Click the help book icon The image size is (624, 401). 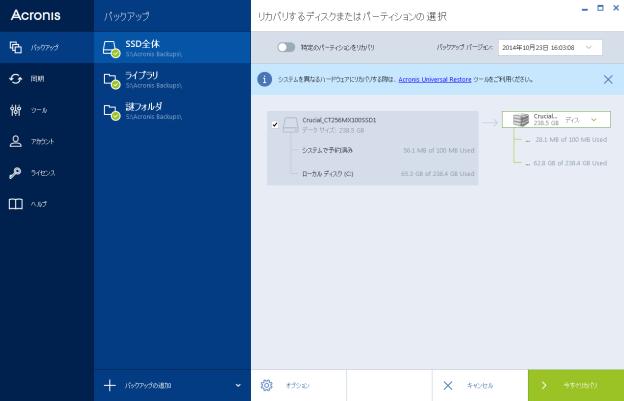[x=16, y=204]
